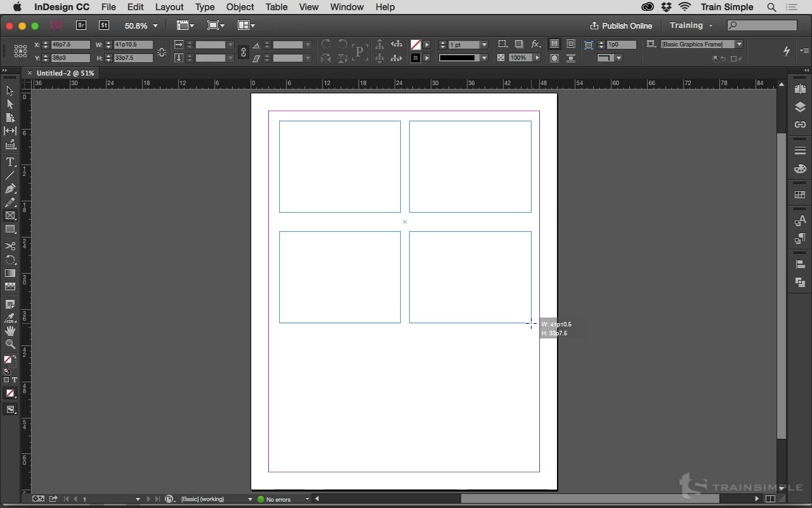812x508 pixels.
Task: Select the Rectangle Frame tool
Action: pos(10,216)
